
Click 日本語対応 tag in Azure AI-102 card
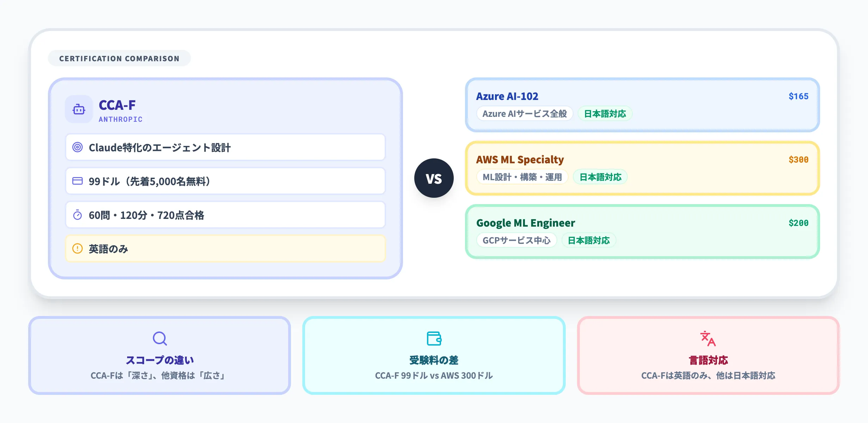(605, 114)
